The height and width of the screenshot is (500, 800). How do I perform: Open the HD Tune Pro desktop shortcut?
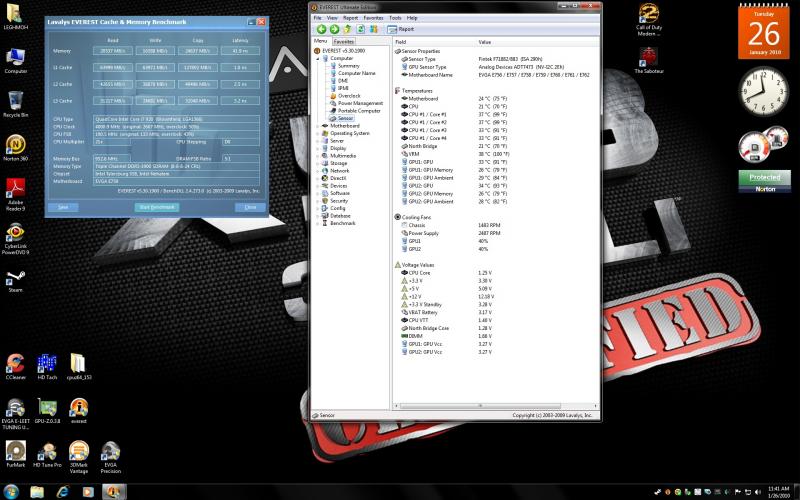[x=47, y=455]
